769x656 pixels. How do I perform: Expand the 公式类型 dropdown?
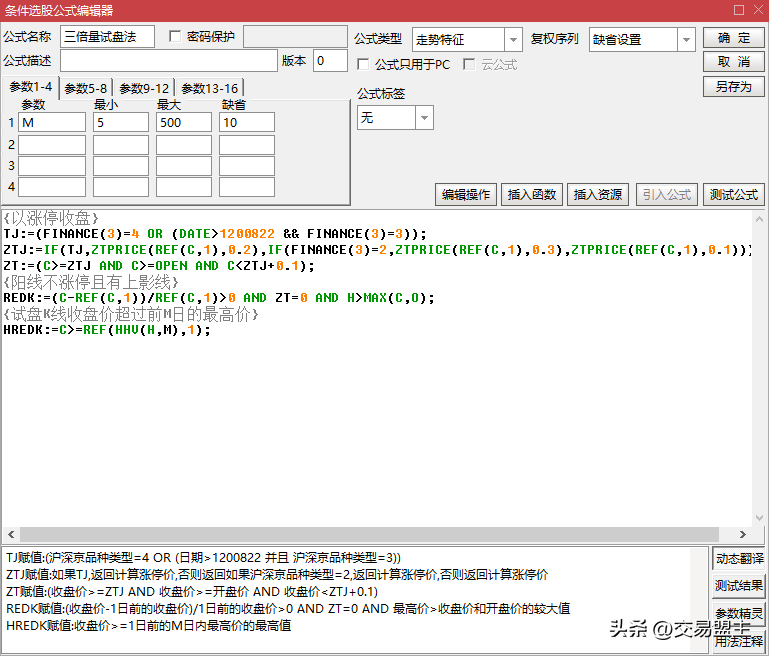pos(513,39)
